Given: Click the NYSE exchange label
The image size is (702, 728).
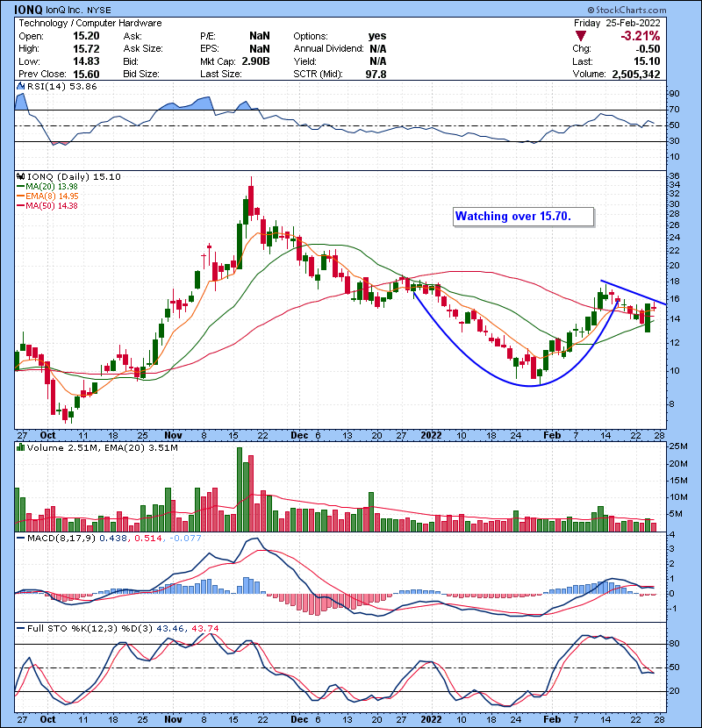Looking at the screenshot, I should tap(99, 11).
